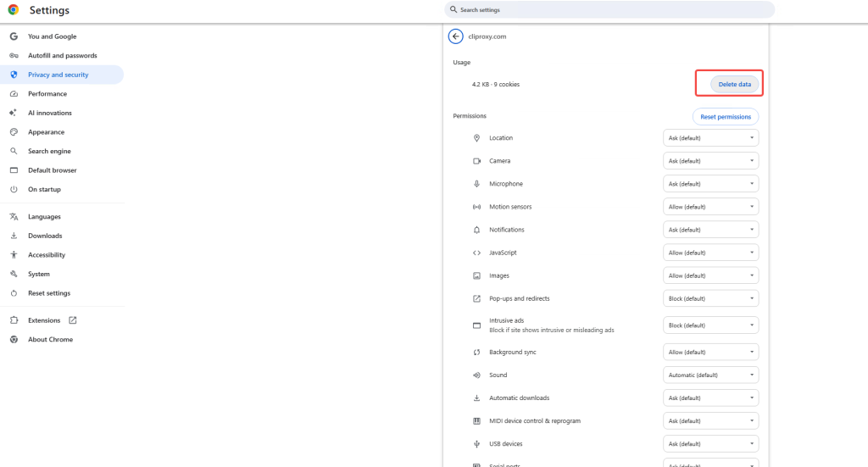Expand the Camera permission dropdown
This screenshot has height=467, width=868.
click(710, 161)
